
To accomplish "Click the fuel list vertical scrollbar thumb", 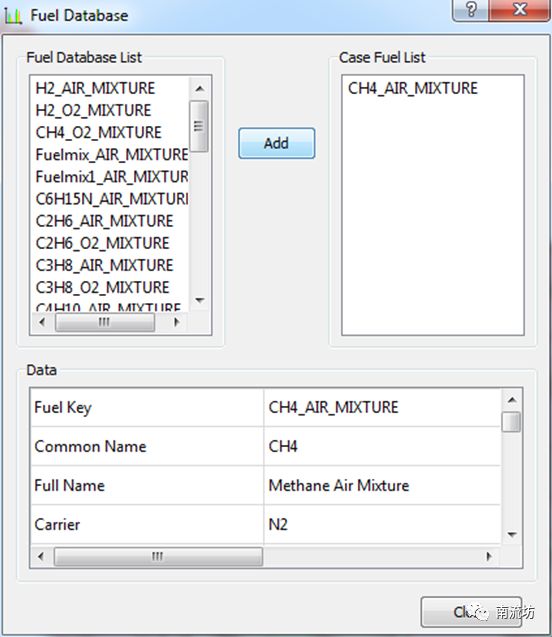I will (199, 126).
